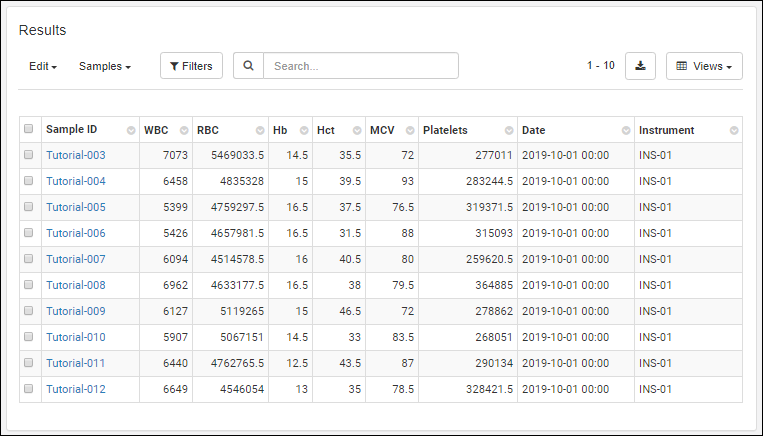Select the checkbox next to Tutorial-008
This screenshot has width=763, height=436.
pos(29,285)
